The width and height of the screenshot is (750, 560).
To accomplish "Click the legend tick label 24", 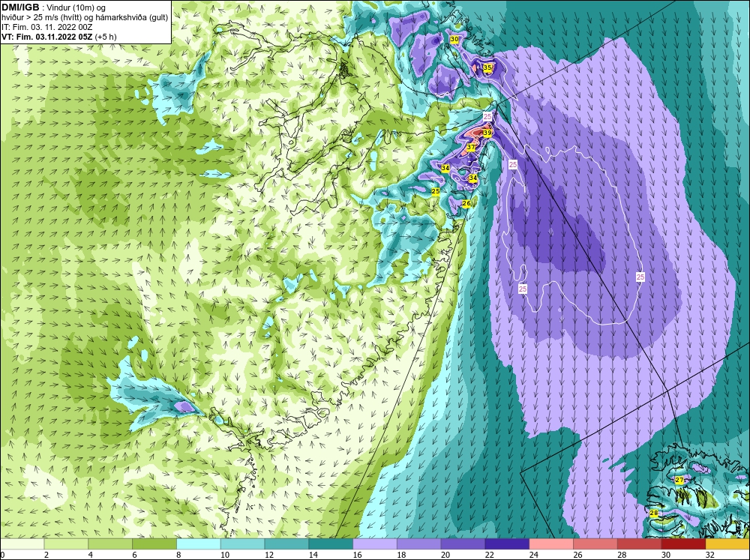I will [533, 555].
